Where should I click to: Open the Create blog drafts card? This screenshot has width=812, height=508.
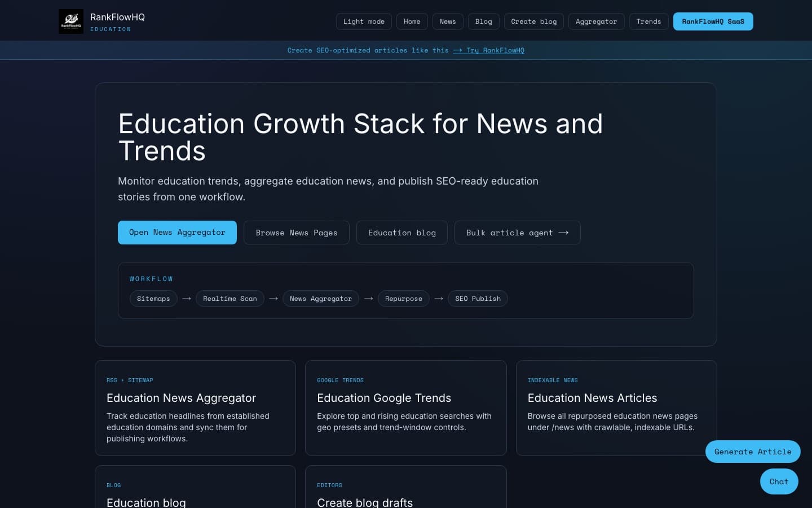(x=406, y=487)
